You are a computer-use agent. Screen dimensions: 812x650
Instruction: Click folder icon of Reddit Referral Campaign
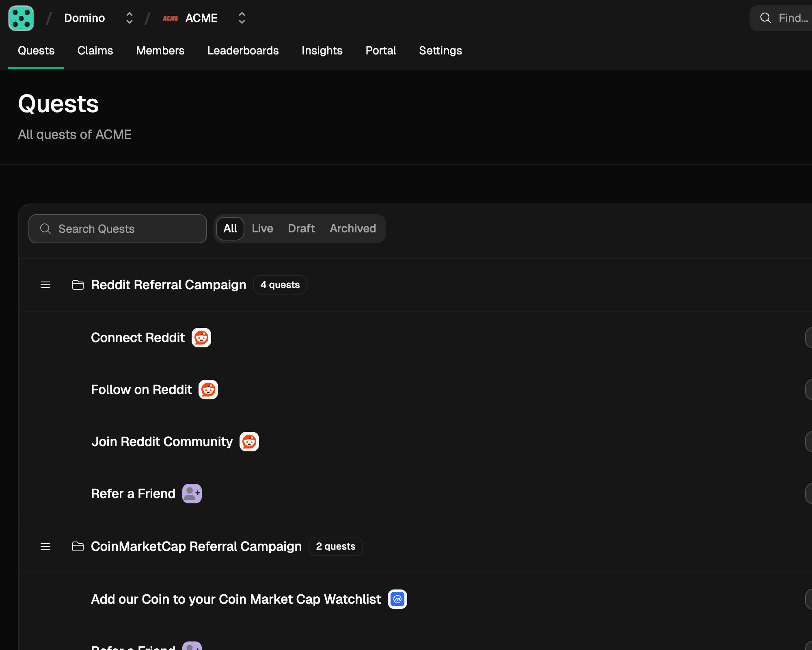coord(78,285)
